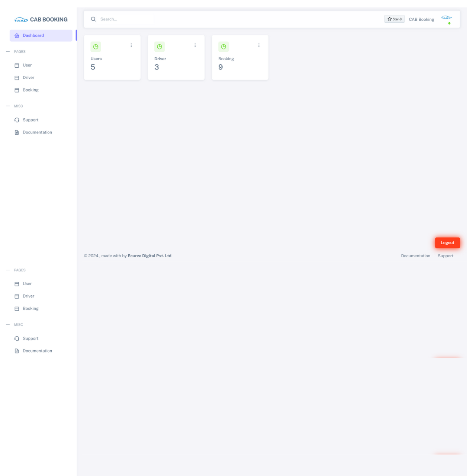Open the User page from upper sidebar
This screenshot has height=476, width=476.
tap(27, 65)
